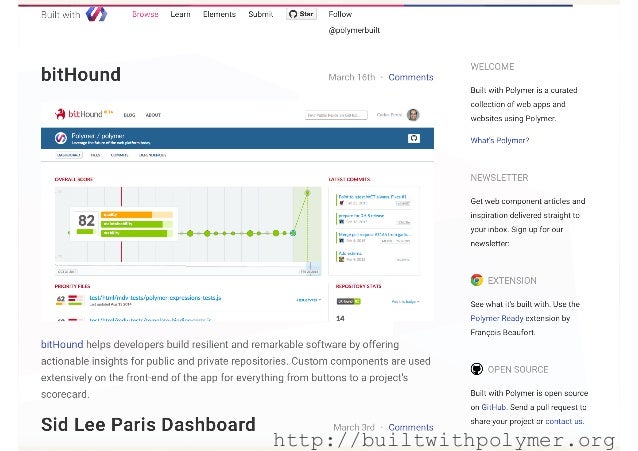Click the Chrome icon beside EXTENSION
Screen dimensions: 638x451
pos(476,280)
